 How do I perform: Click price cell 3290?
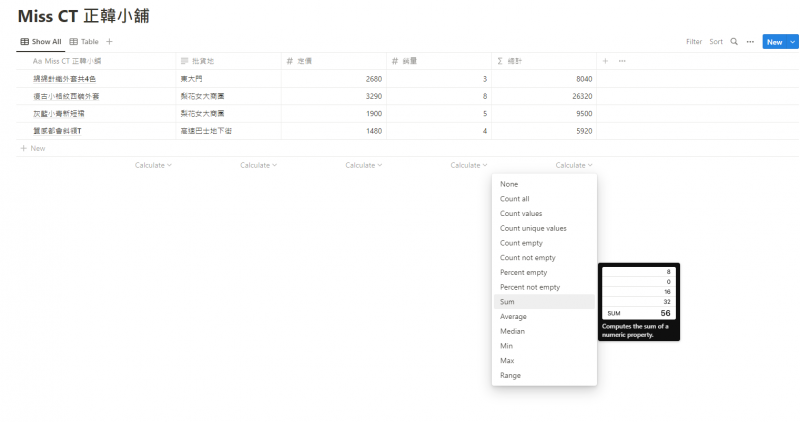point(334,96)
